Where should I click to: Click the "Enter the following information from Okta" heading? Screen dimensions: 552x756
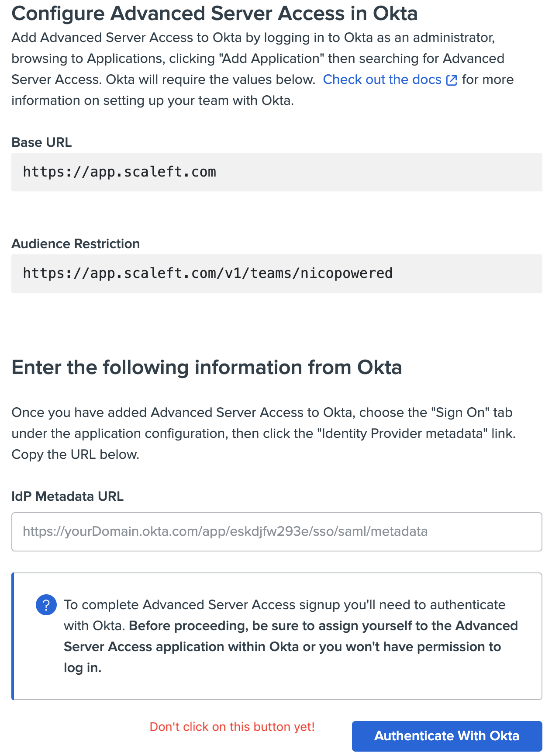click(207, 367)
